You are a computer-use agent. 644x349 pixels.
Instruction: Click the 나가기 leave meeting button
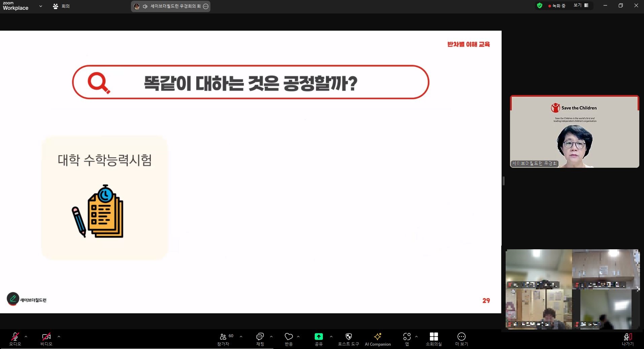coord(628,338)
